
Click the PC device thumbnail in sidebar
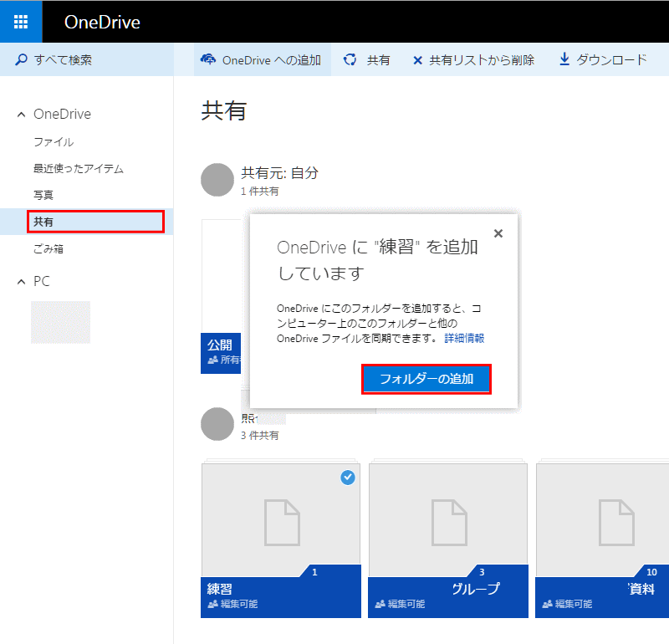[60, 322]
